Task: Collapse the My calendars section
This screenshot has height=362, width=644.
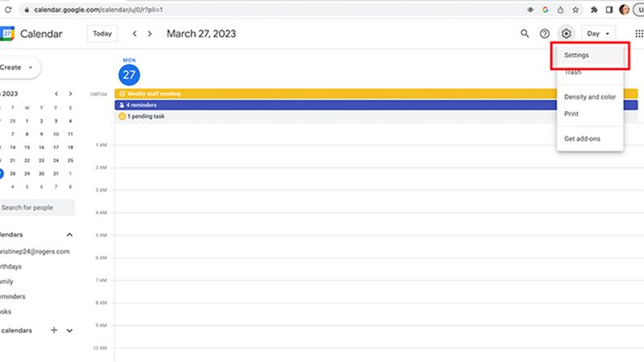Action: (69, 235)
